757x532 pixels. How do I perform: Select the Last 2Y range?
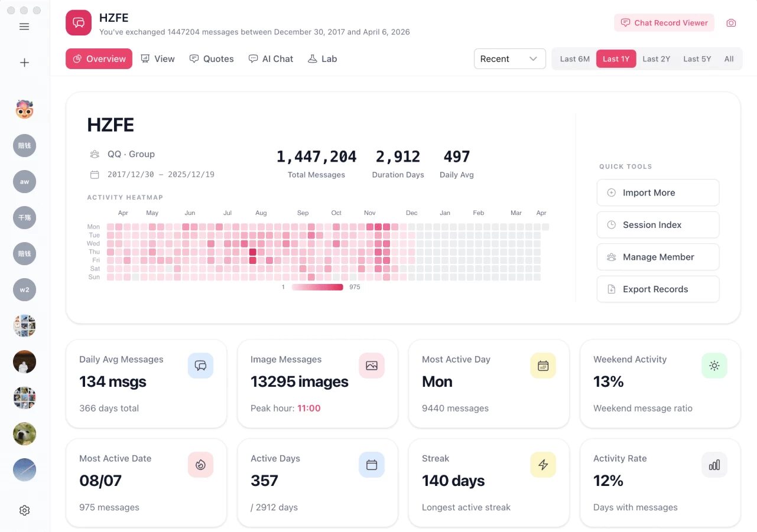656,59
